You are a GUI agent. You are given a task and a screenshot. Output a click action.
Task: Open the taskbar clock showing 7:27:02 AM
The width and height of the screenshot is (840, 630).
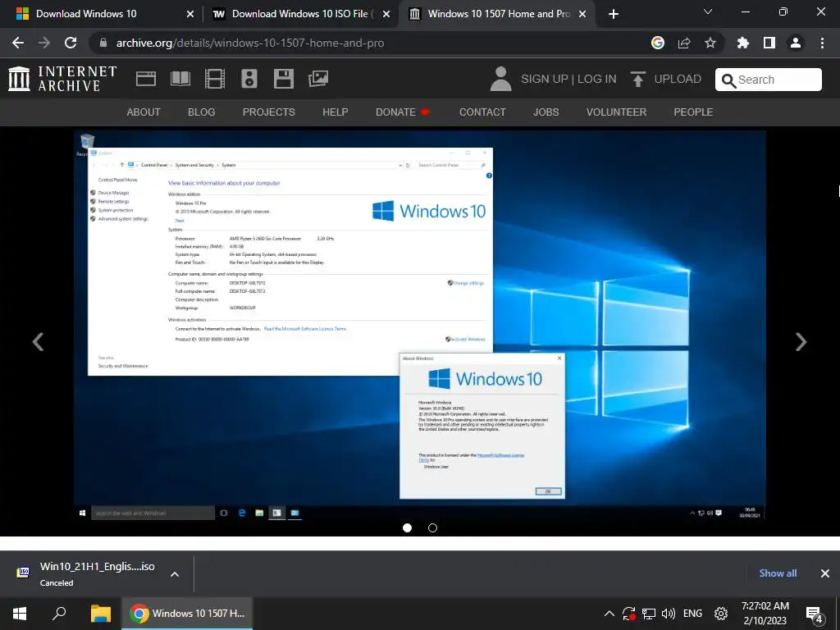[x=765, y=614]
